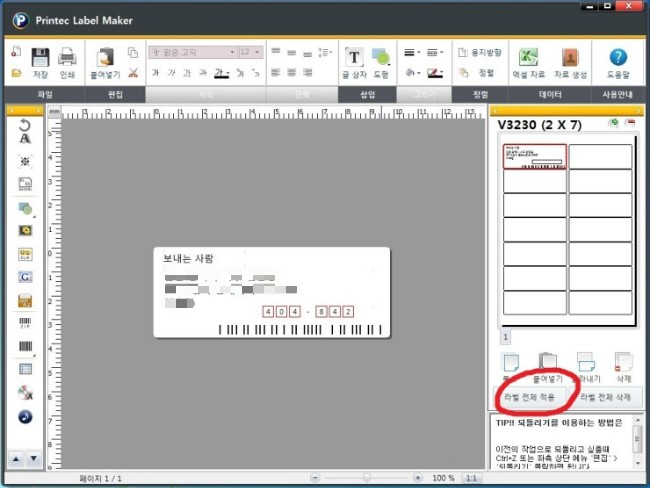Screen dimensions: 650x488
Task: Click the 정렬 arrange item in the ribbon
Action: 477,73
